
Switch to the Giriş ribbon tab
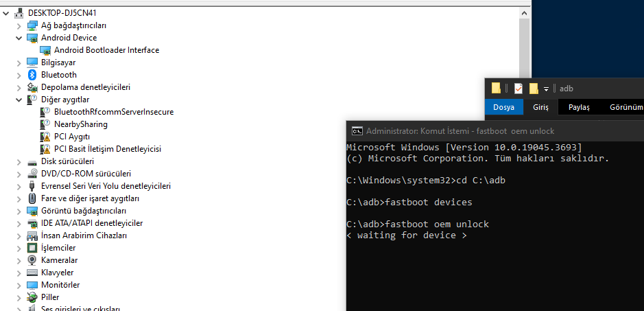coord(541,107)
